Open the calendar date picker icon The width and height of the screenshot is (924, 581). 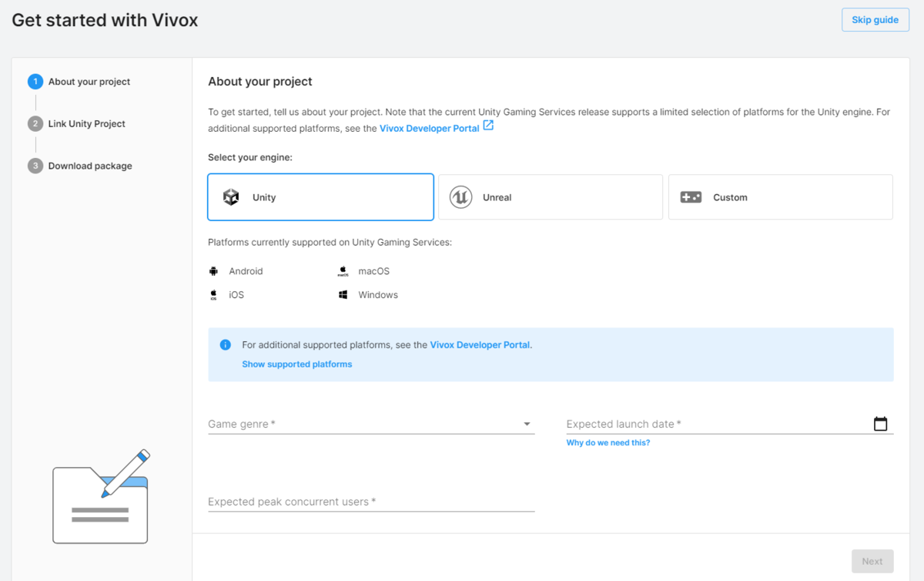880,424
